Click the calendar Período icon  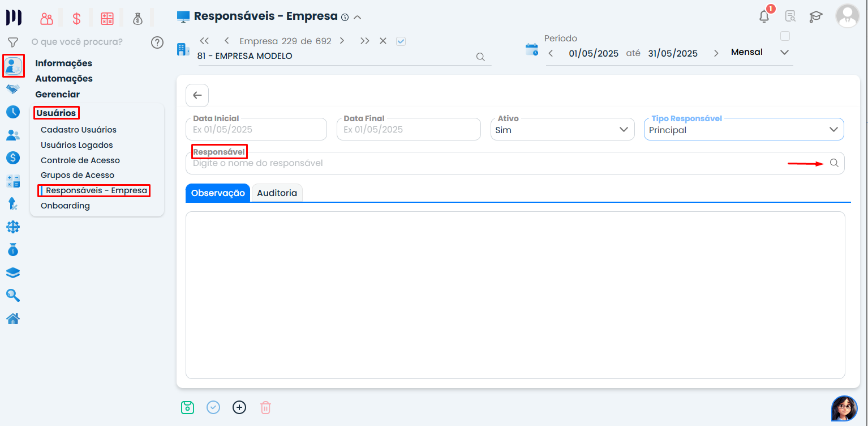(532, 49)
